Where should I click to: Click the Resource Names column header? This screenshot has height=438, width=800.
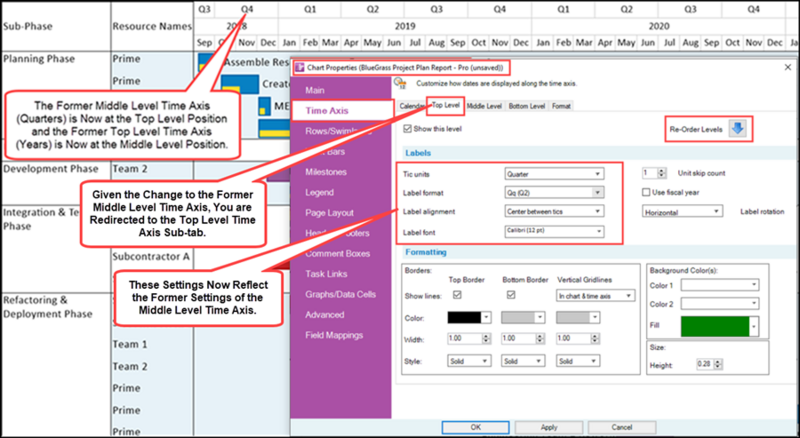[x=152, y=27]
